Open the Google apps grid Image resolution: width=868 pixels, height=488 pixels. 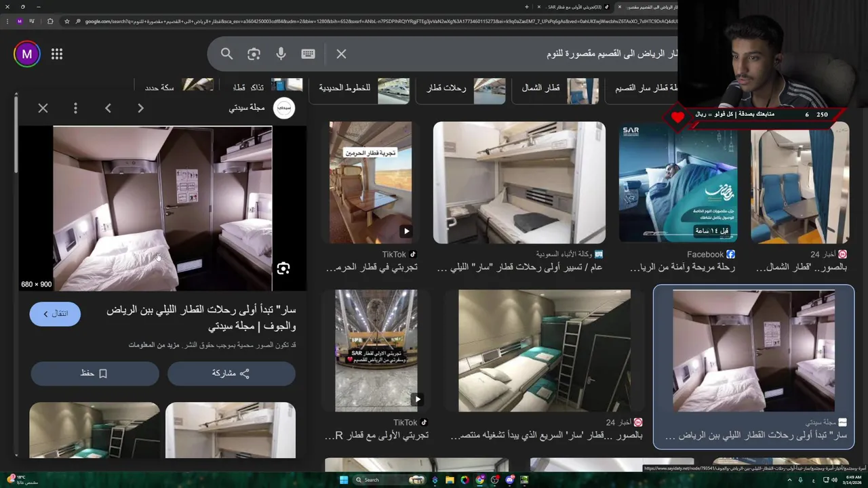(x=57, y=54)
